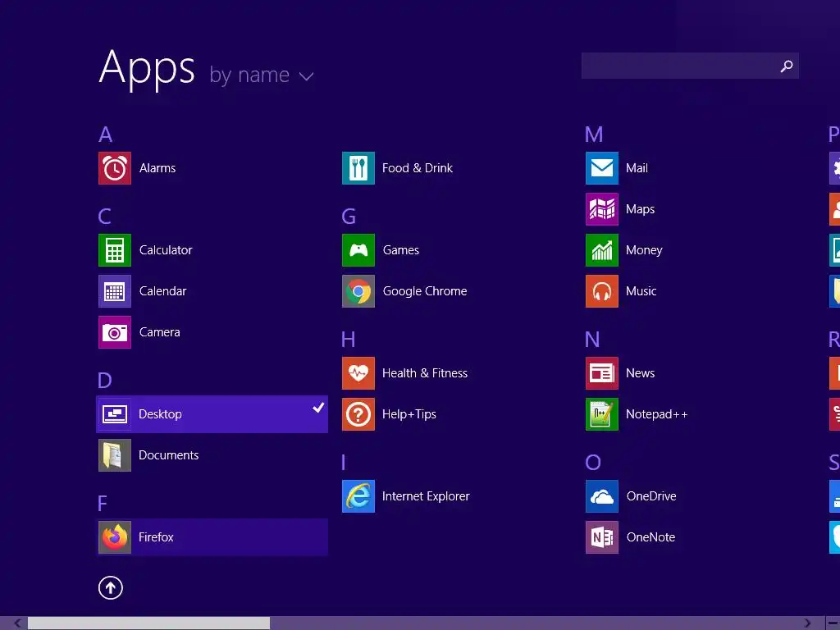
Task: Select the Desktop tile icon
Action: click(x=115, y=414)
